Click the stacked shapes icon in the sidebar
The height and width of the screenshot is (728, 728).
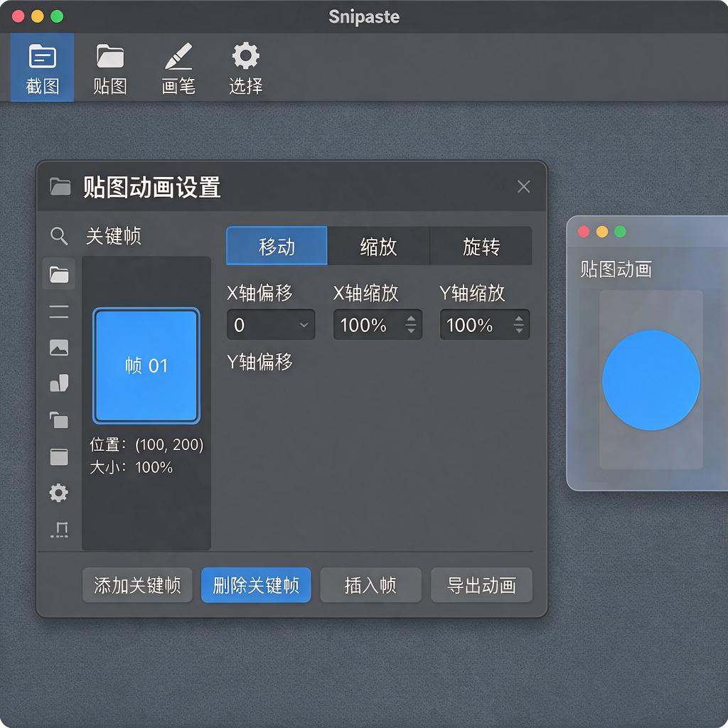pyautogui.click(x=59, y=383)
